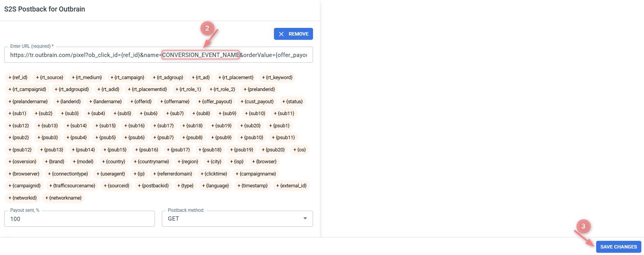Add the {clicktime} token
644x255 pixels.
[214, 174]
